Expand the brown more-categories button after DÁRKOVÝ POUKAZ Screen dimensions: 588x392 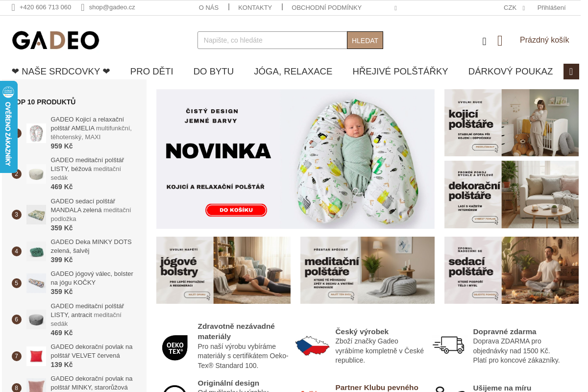pyautogui.click(x=571, y=72)
